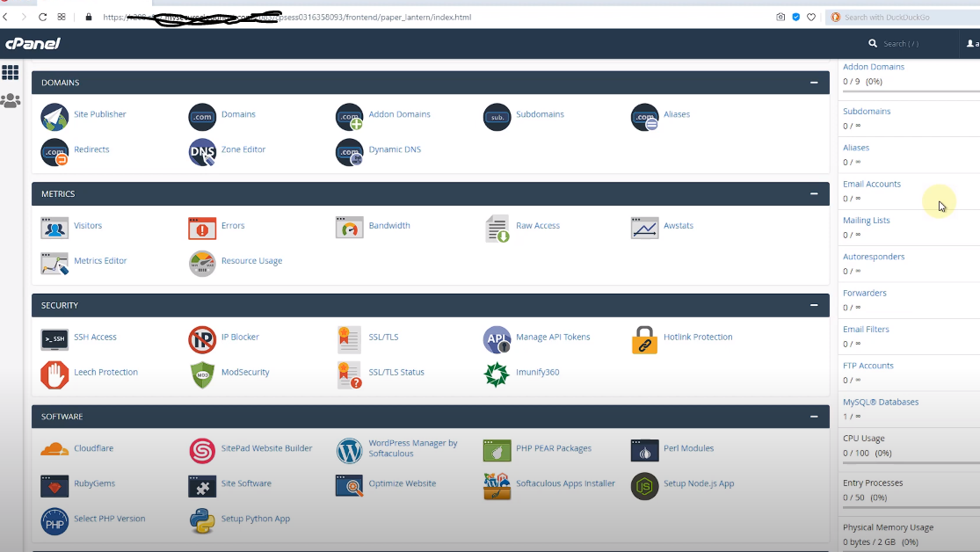Open Addon Domains icon with plus
Screen dimensions: 980x552
(350, 116)
